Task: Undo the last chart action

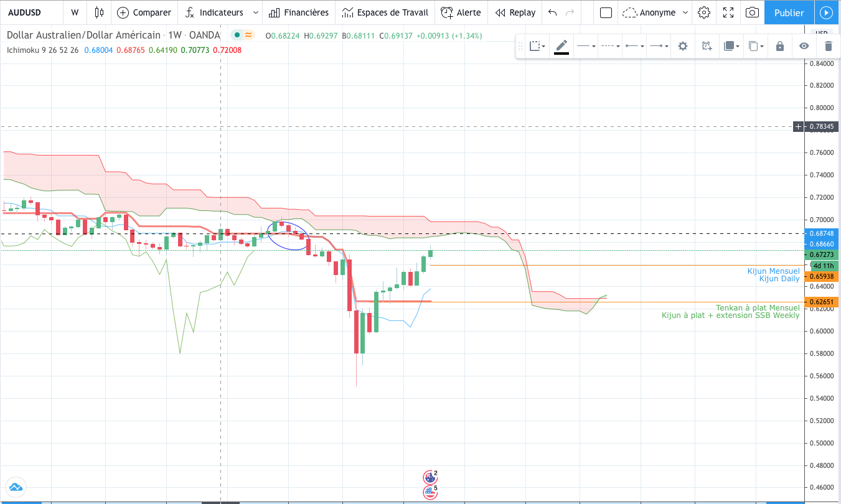Action: pos(552,12)
